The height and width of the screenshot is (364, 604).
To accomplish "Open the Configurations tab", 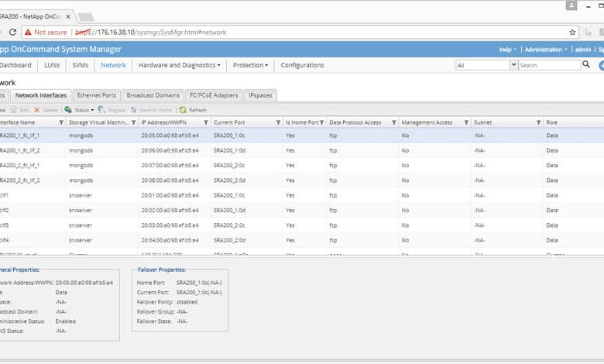I will pos(302,65).
